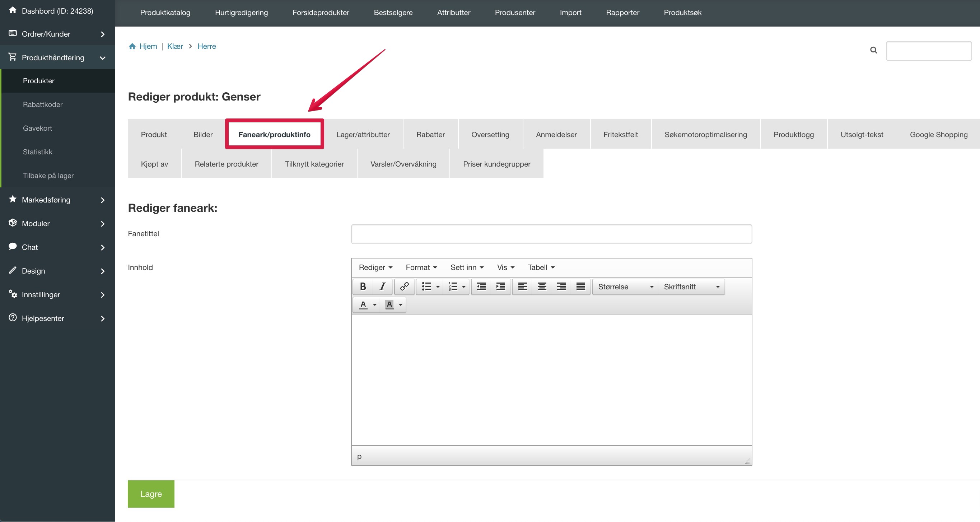
Task: Expand the Design chevron
Action: (x=103, y=271)
